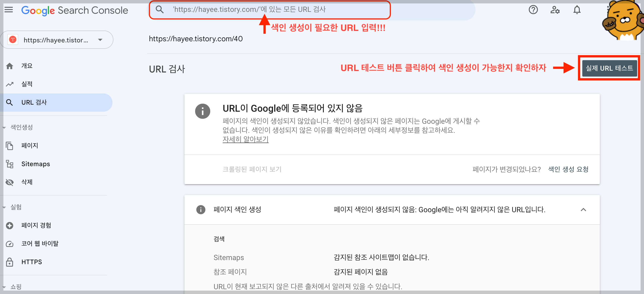The width and height of the screenshot is (644, 294).
Task: Open the 자세히 알아보기 link
Action: click(245, 139)
